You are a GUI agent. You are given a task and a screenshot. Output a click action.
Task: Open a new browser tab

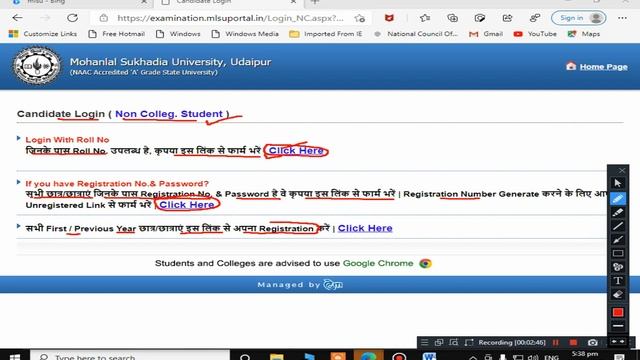pos(315,2)
